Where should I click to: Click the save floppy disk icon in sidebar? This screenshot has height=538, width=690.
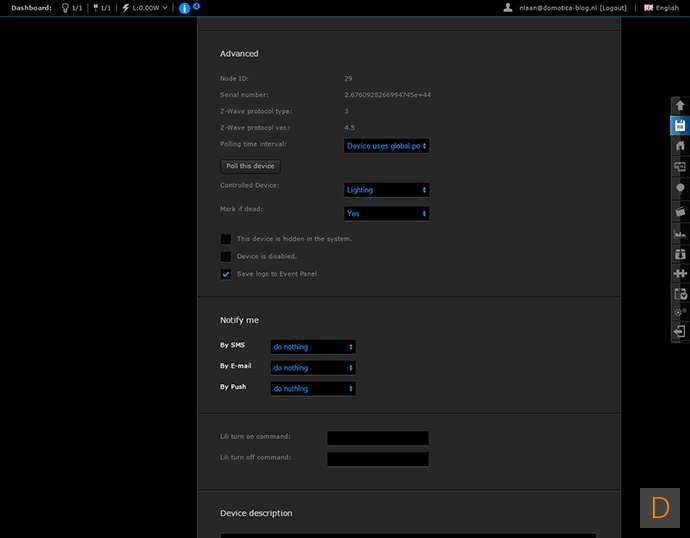pyautogui.click(x=680, y=126)
